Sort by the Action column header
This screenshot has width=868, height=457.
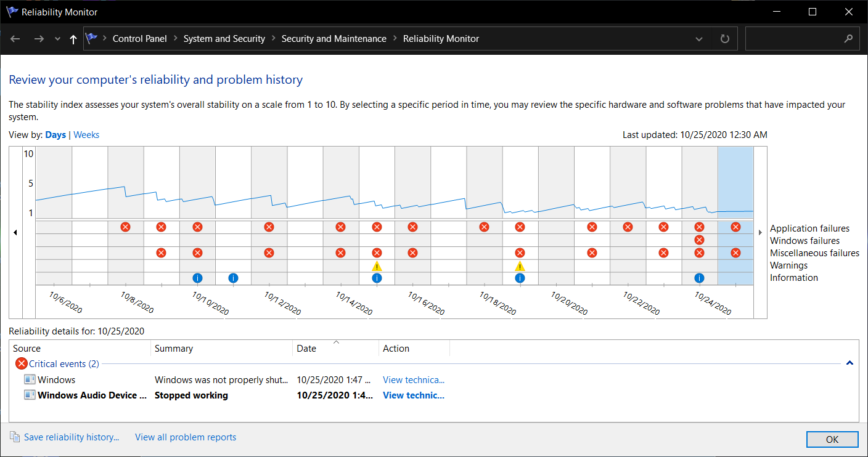click(x=414, y=348)
